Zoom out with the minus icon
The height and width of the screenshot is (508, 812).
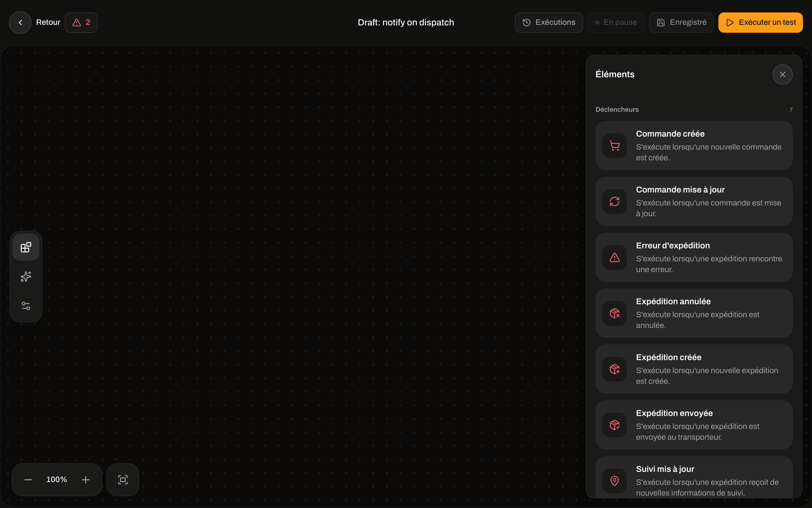28,480
